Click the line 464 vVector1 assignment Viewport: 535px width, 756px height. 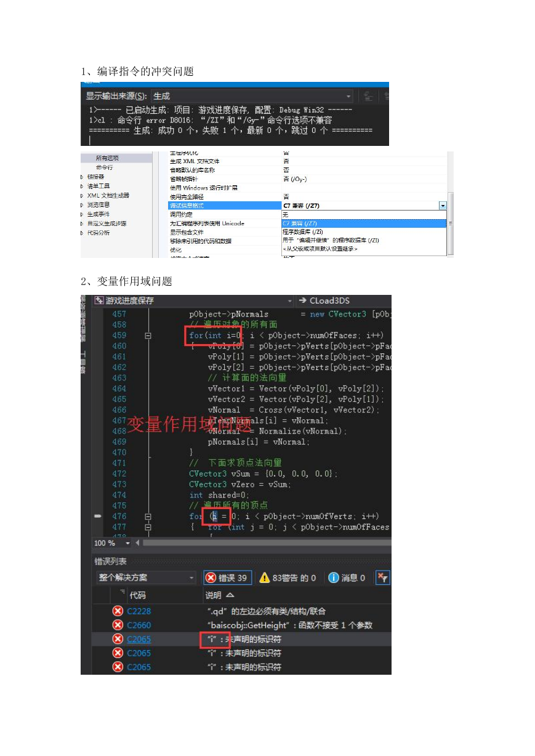(x=296, y=388)
